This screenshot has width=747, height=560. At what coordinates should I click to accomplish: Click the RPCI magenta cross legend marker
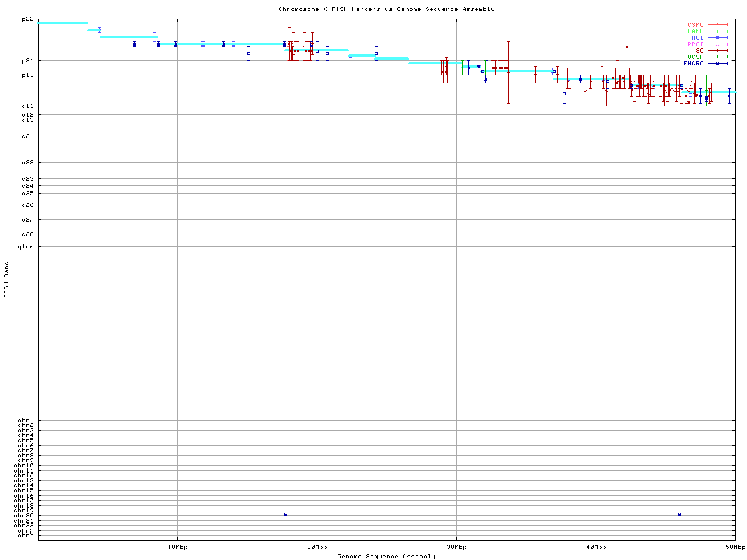[717, 44]
